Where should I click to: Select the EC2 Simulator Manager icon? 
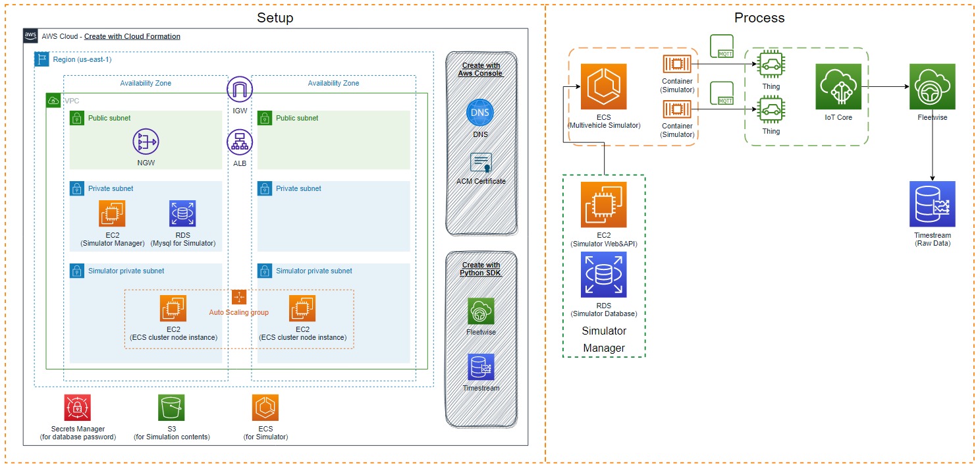(x=113, y=213)
